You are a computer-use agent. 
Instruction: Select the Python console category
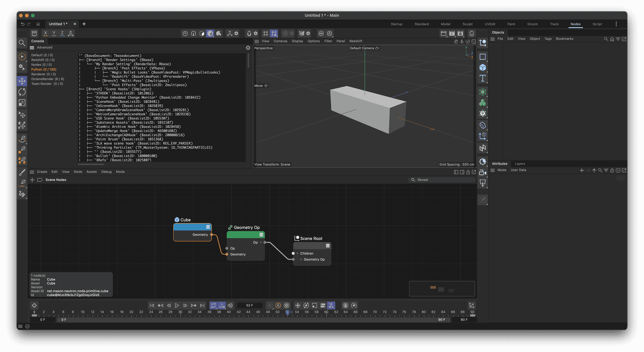click(43, 70)
